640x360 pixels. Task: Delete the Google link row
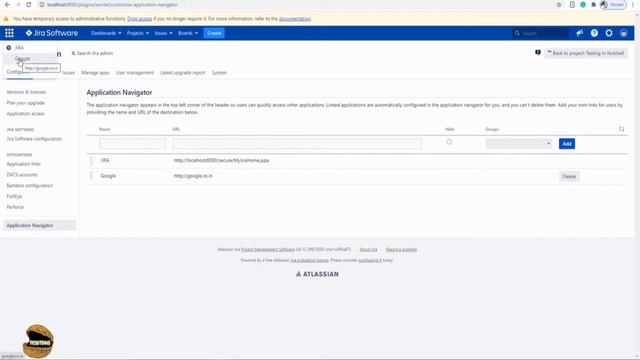tap(569, 177)
